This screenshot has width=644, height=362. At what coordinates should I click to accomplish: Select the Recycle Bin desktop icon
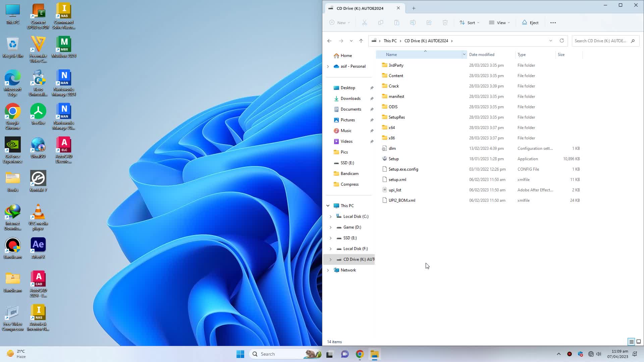pos(12,47)
